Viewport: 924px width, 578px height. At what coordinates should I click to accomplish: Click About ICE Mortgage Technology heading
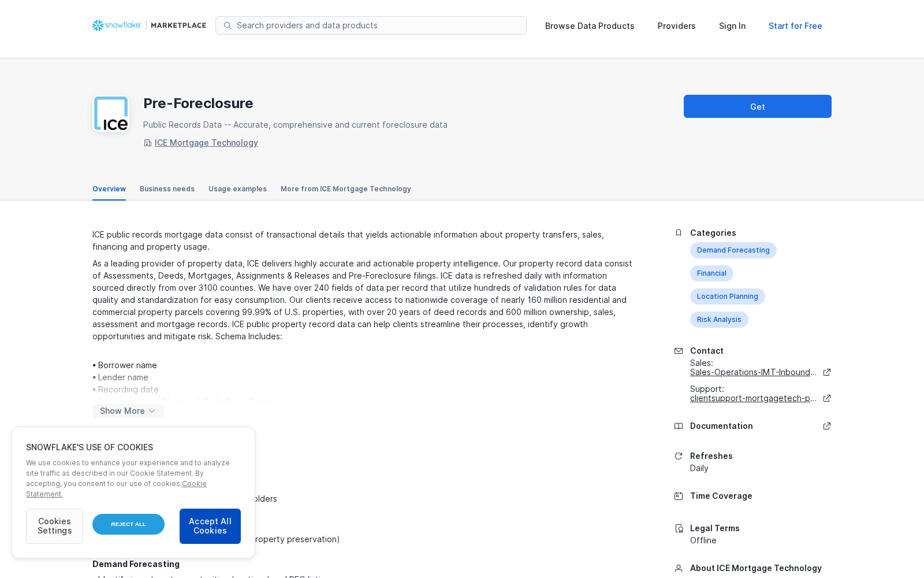(756, 568)
